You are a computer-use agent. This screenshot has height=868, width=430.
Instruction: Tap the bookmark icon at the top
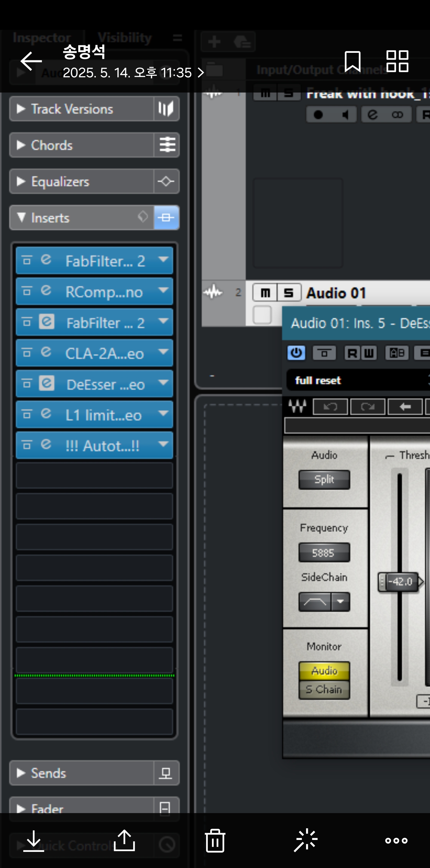[352, 61]
